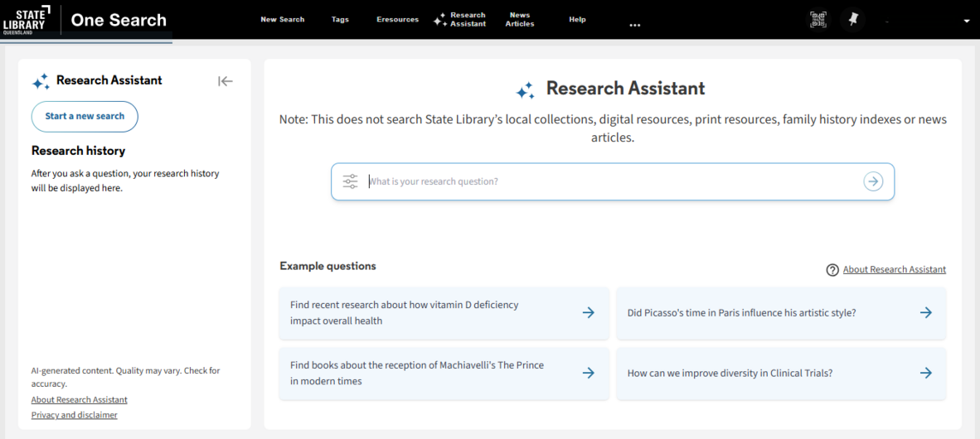
Task: Expand the more options ellipsis menu
Action: (635, 25)
